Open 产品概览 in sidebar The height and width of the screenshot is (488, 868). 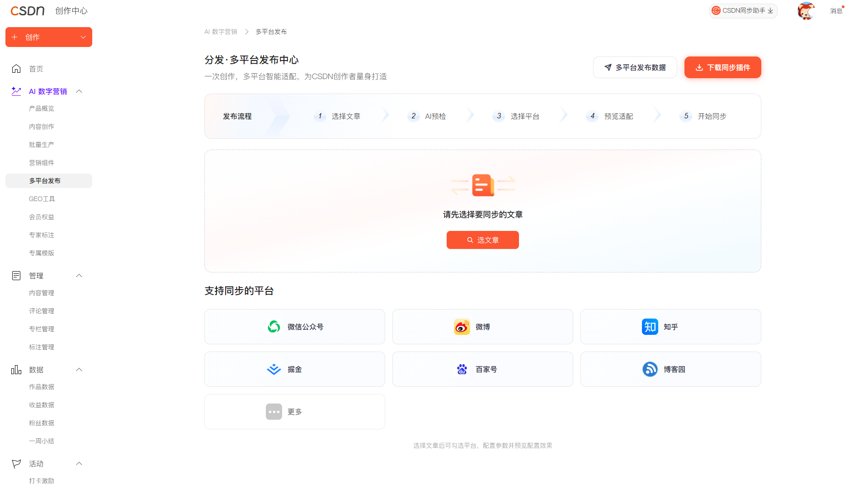[42, 108]
